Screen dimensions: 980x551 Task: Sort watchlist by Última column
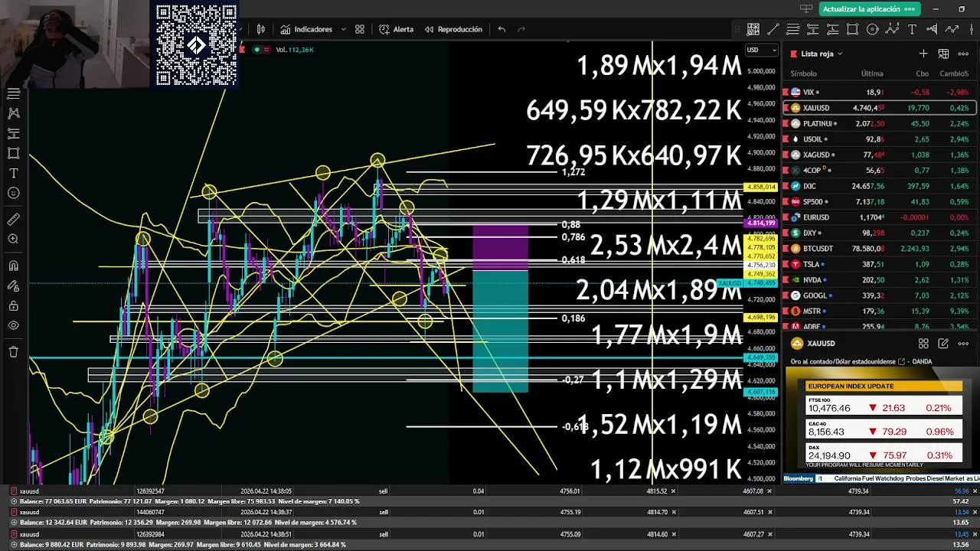pyautogui.click(x=872, y=73)
